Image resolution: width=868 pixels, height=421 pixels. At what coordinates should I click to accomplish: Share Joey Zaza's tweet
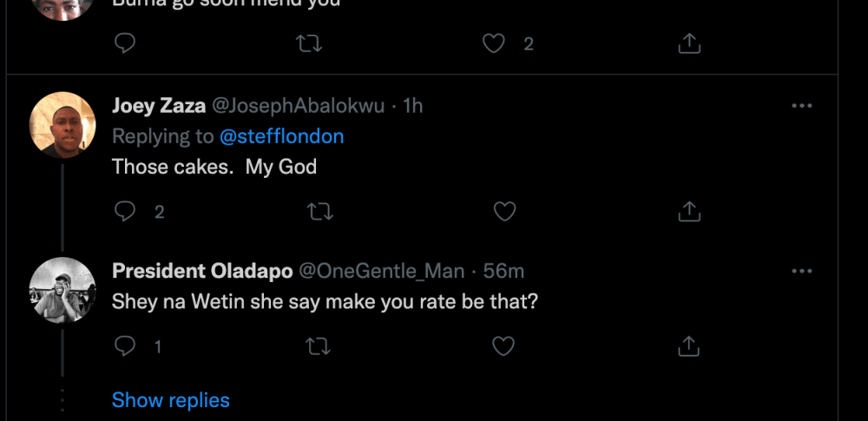pos(688,211)
